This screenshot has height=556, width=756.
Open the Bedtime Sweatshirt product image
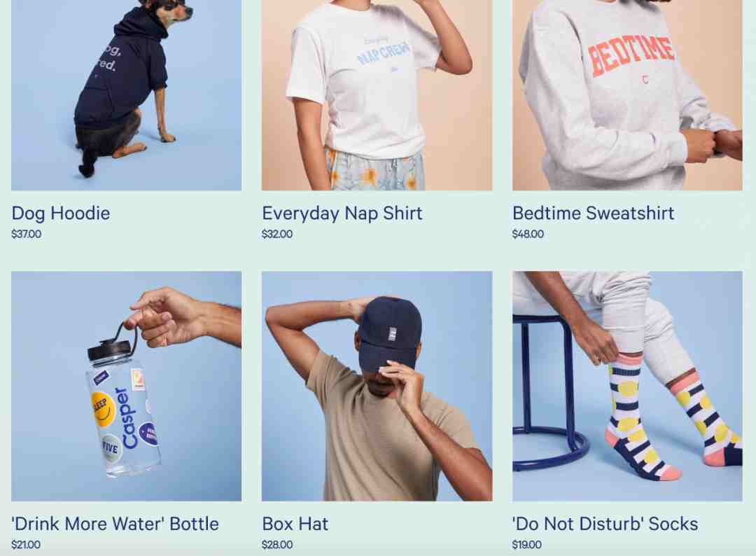(x=627, y=95)
